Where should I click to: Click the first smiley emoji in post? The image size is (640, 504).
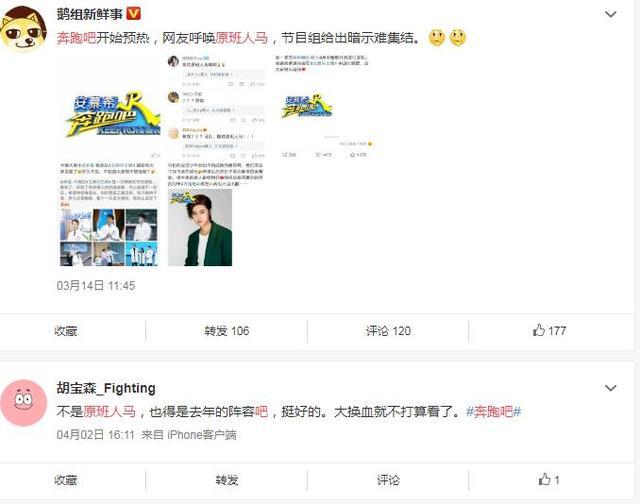tap(437, 38)
